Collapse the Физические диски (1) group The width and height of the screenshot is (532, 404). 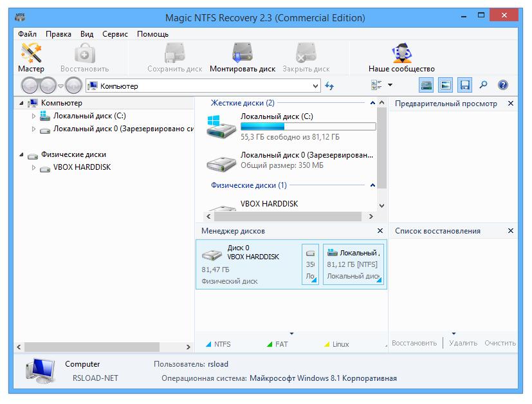point(372,185)
